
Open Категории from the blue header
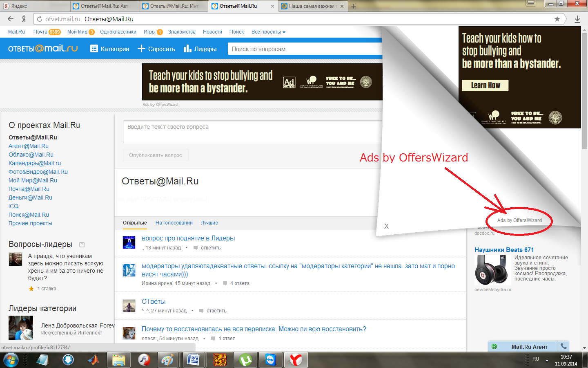pyautogui.click(x=110, y=49)
